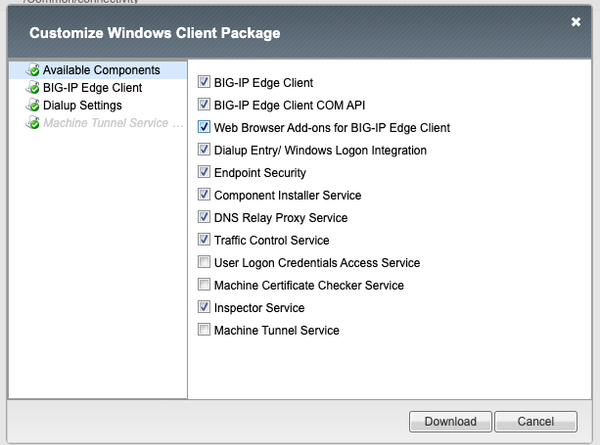The image size is (600, 445).
Task: Open the Dialup Settings page
Action: point(82,106)
